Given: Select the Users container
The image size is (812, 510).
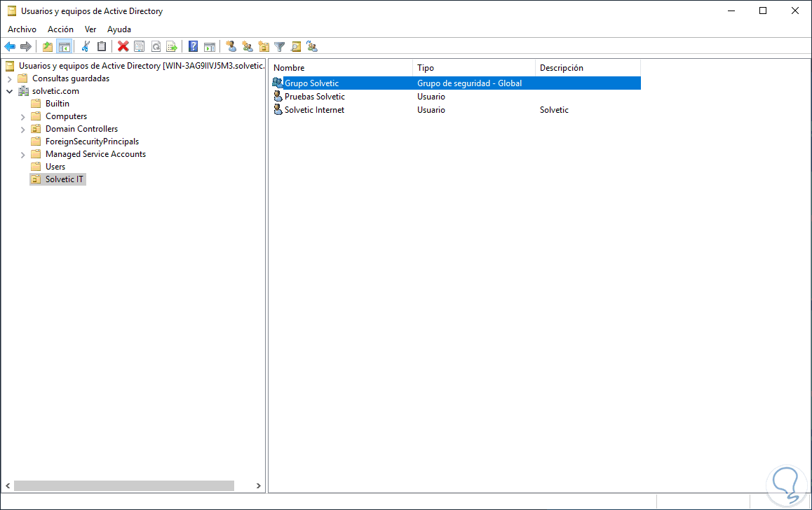Looking at the screenshot, I should coord(55,167).
